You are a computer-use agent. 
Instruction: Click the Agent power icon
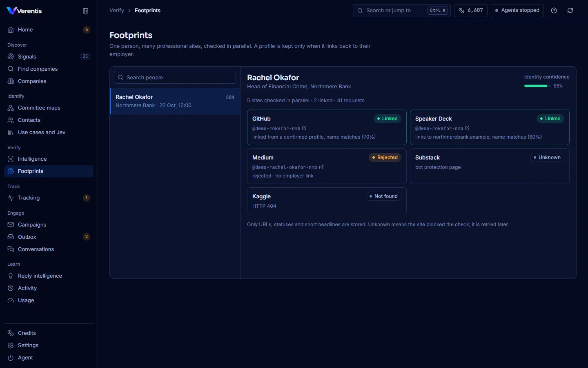pos(11,358)
